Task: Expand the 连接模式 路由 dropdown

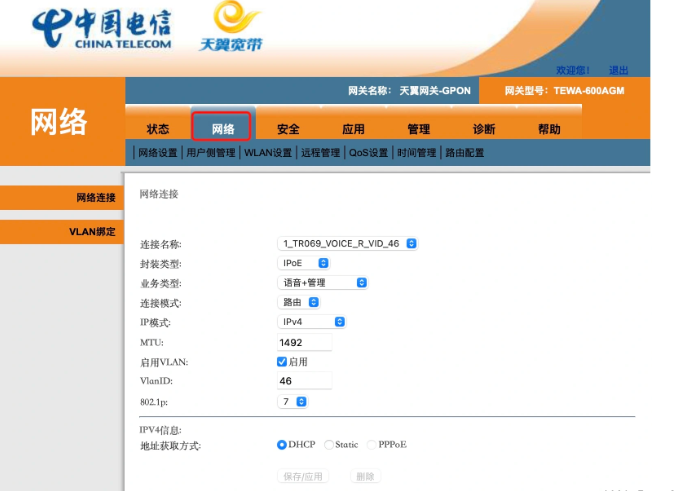Action: [x=299, y=302]
